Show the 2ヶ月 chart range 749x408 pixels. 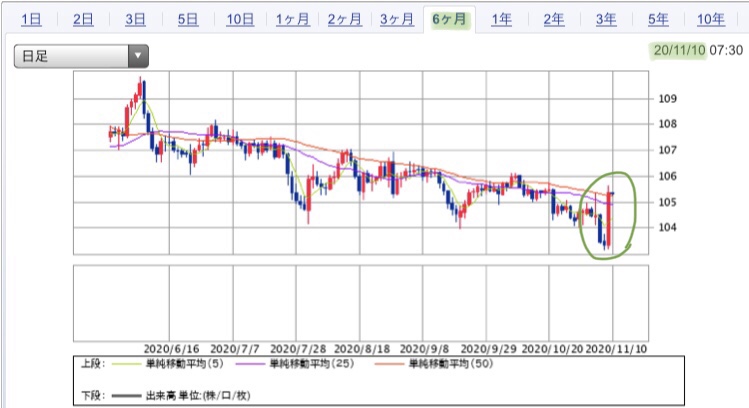point(345,20)
